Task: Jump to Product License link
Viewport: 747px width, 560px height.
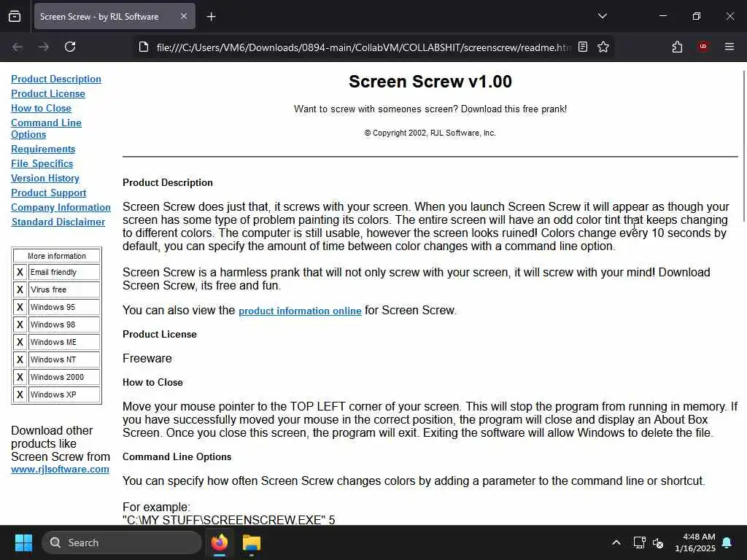Action: pos(48,94)
